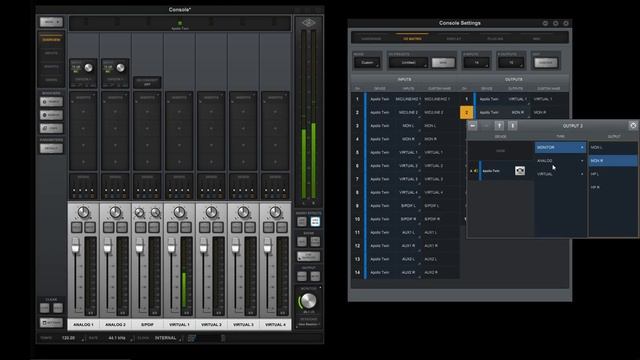
Task: Open Settings button at bottom of Console sidebar
Action: coord(51,323)
